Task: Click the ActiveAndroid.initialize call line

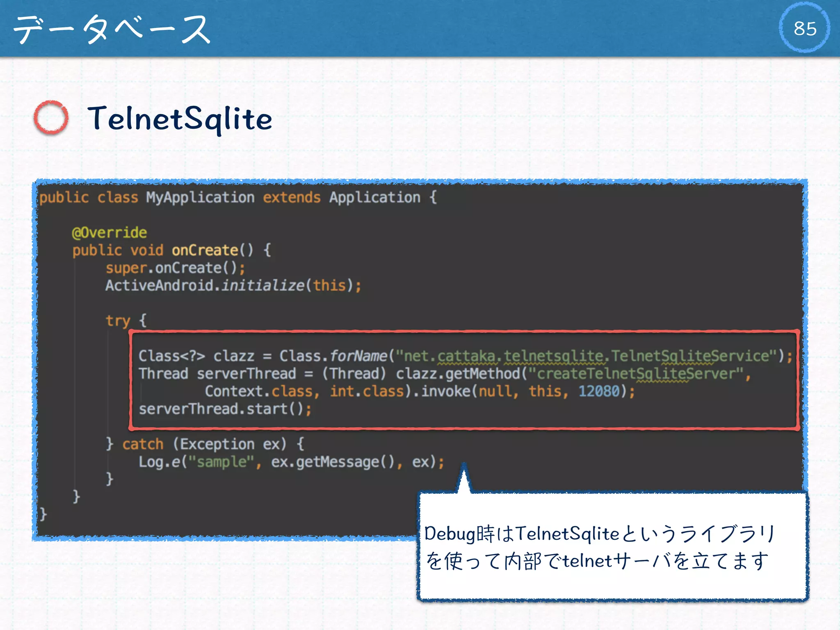Action: (233, 285)
